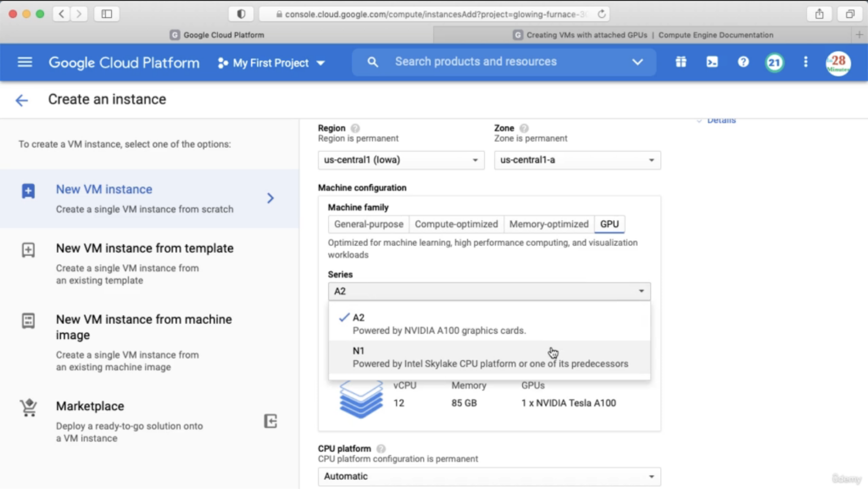The width and height of the screenshot is (868, 492).
Task: Select the N1 series option
Action: pyautogui.click(x=489, y=357)
